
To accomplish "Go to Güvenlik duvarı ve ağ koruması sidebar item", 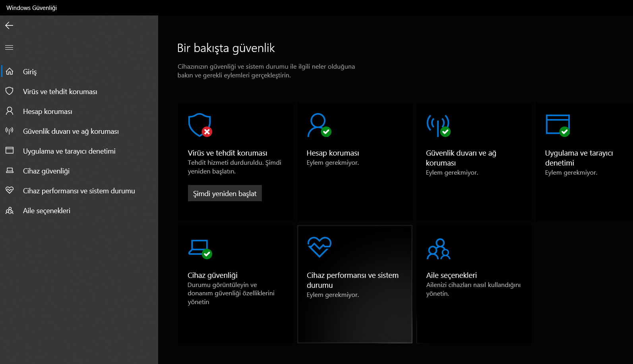I will click(79, 131).
